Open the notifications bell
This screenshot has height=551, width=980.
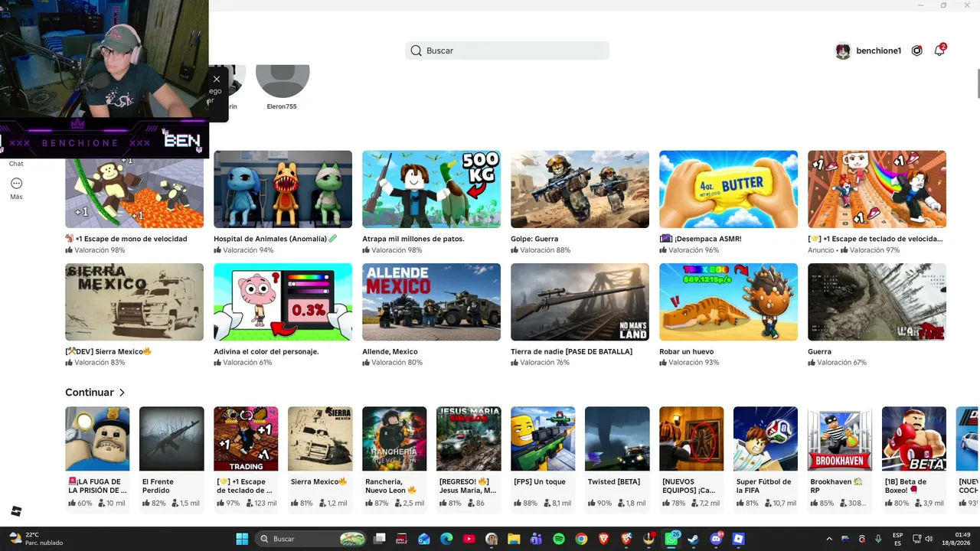(x=939, y=51)
